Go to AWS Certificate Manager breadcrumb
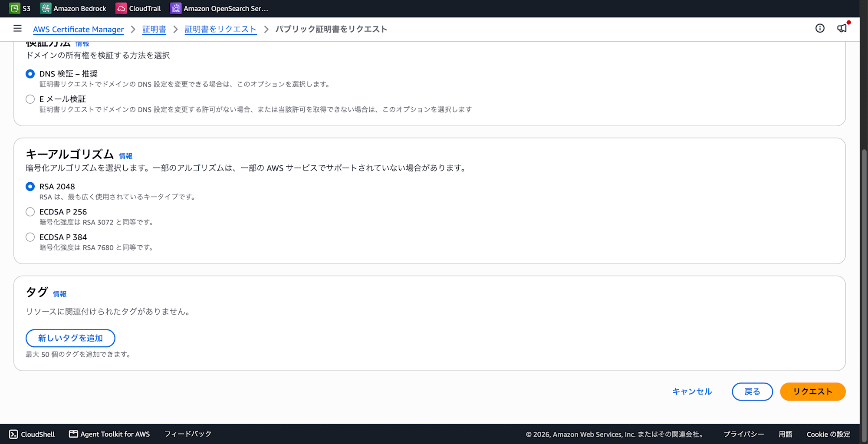This screenshot has width=868, height=444. pyautogui.click(x=78, y=29)
